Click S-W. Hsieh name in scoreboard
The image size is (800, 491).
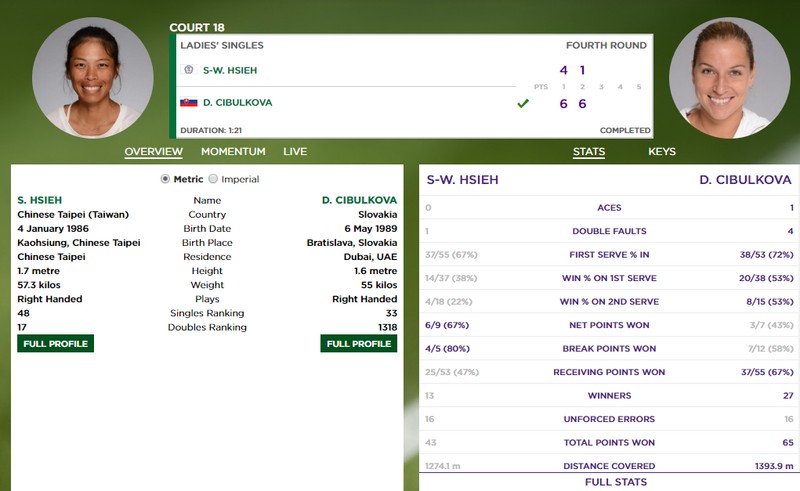(230, 70)
